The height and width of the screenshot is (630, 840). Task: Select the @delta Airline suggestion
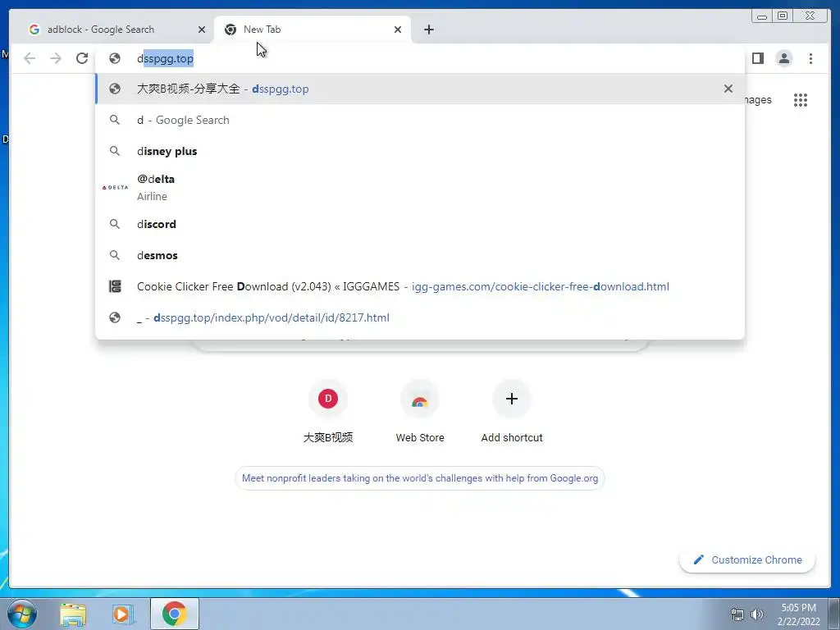point(420,188)
